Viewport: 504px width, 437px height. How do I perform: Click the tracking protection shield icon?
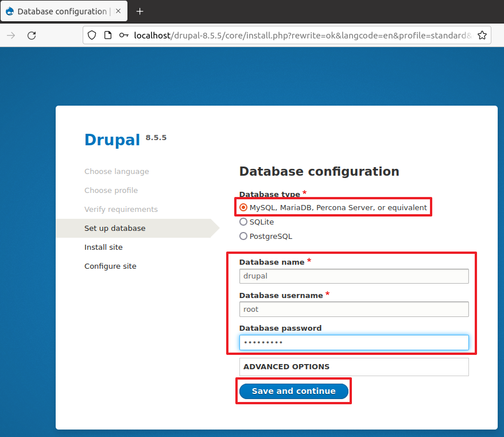(x=92, y=36)
